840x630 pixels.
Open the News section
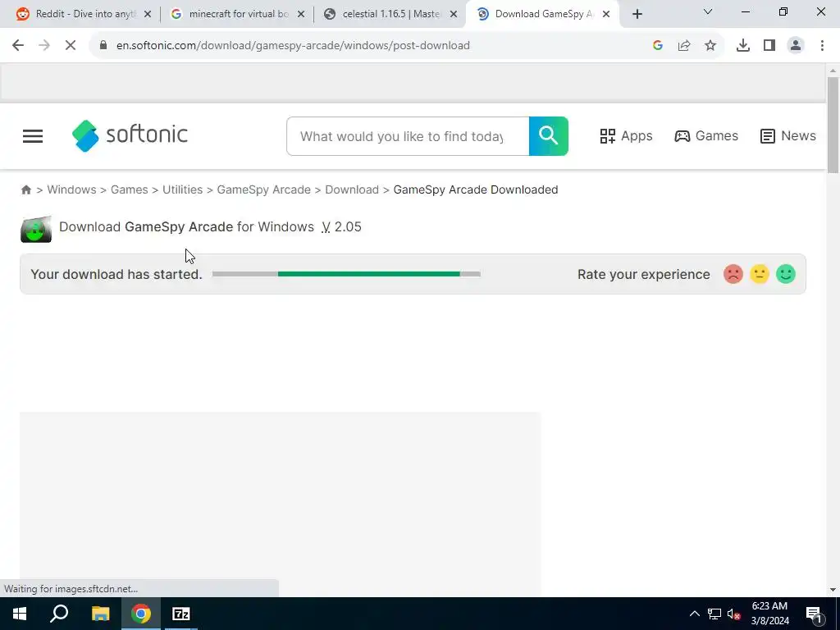click(x=787, y=136)
